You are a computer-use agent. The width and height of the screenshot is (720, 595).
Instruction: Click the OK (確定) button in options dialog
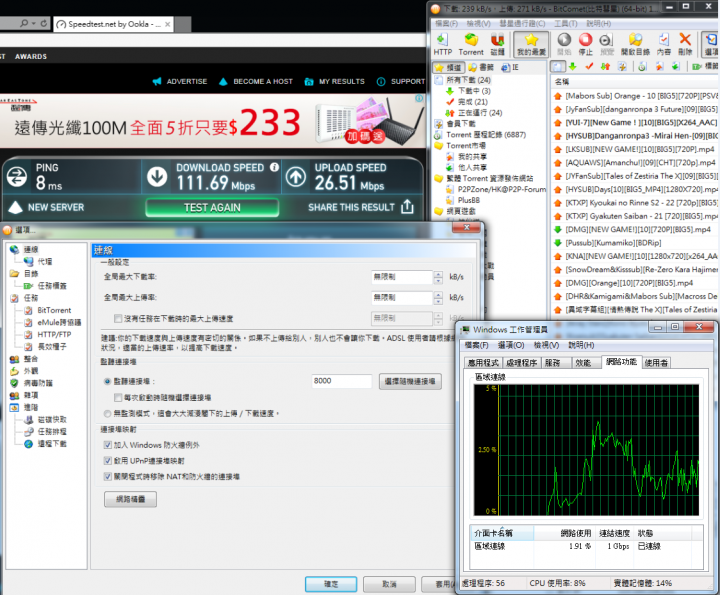coord(331,584)
